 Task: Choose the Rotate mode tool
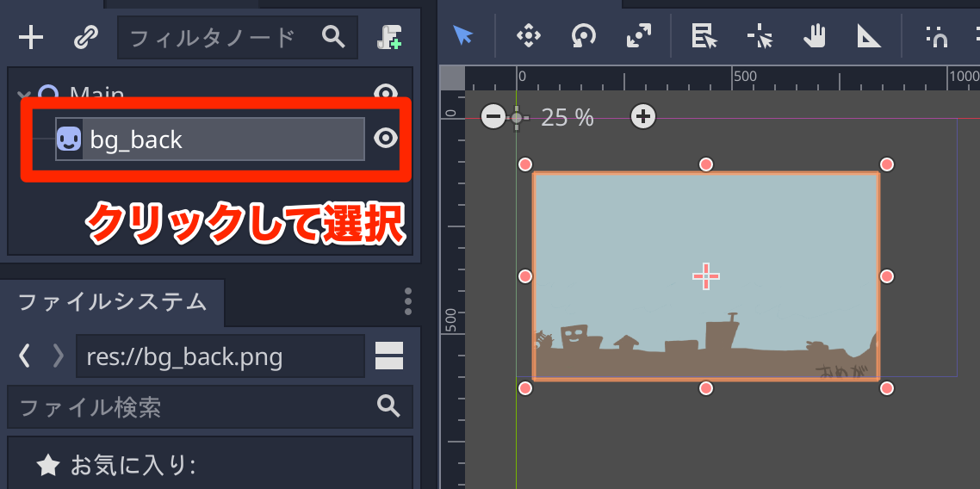point(583,36)
